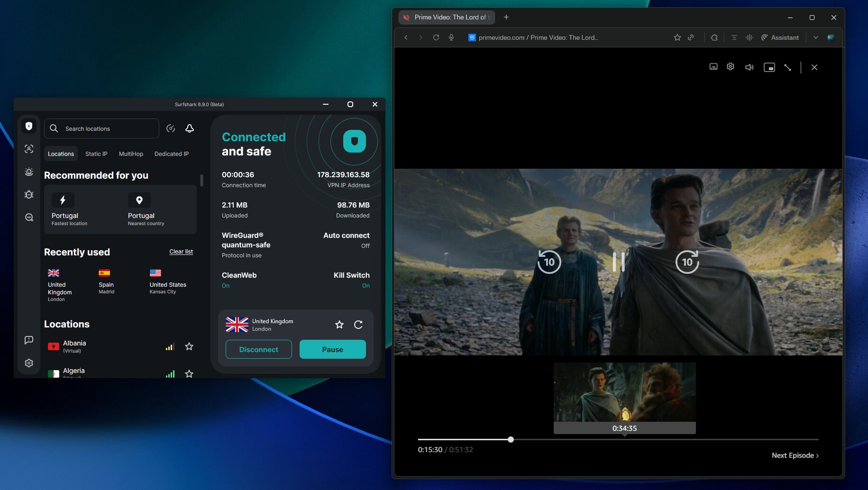Favorite the United Kingdom London connection
Screen dimensions: 868x490
339,325
